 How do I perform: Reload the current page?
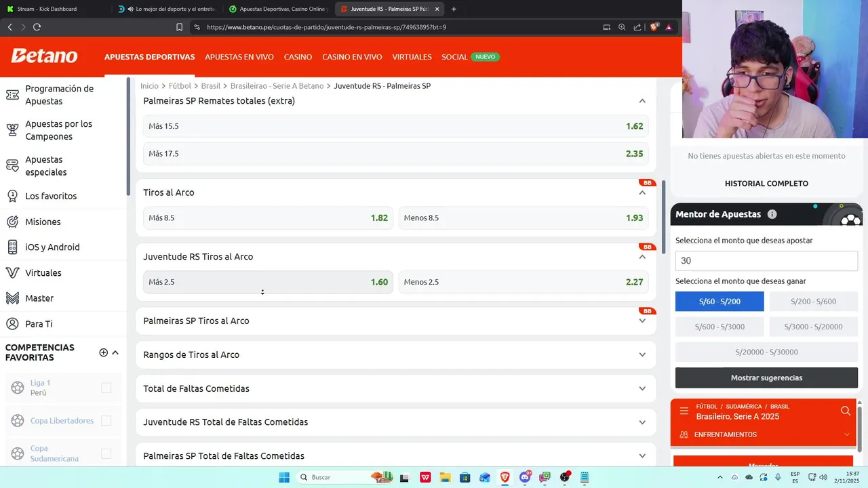point(37,27)
